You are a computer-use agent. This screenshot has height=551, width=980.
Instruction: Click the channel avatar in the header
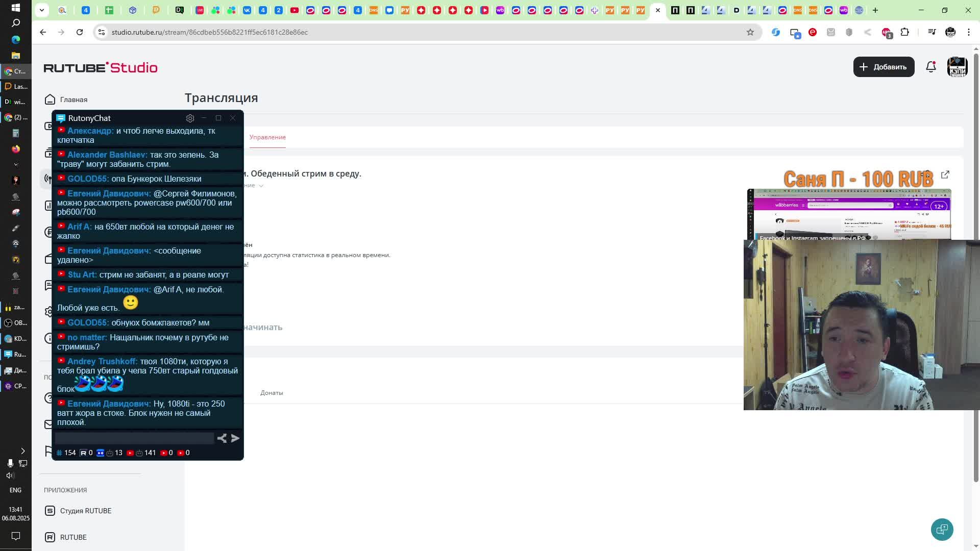pyautogui.click(x=957, y=67)
